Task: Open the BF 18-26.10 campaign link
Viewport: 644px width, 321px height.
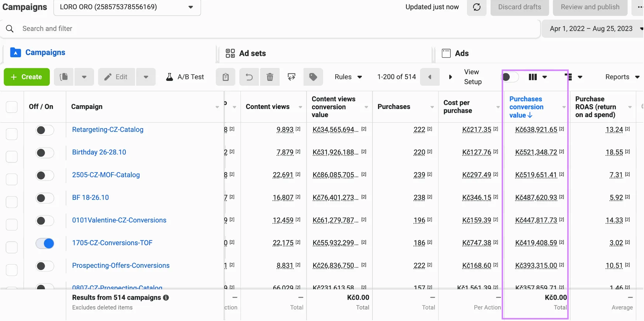Action: (90, 198)
